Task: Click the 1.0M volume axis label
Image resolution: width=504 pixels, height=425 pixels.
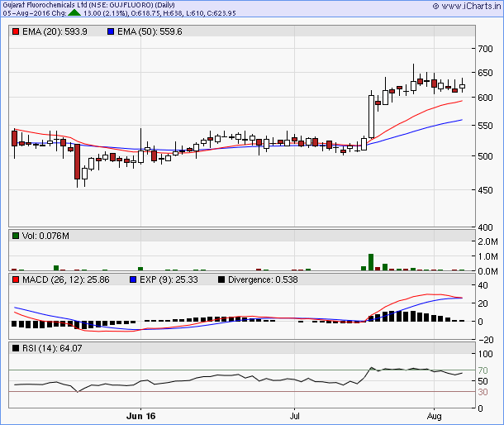Action: [487, 257]
